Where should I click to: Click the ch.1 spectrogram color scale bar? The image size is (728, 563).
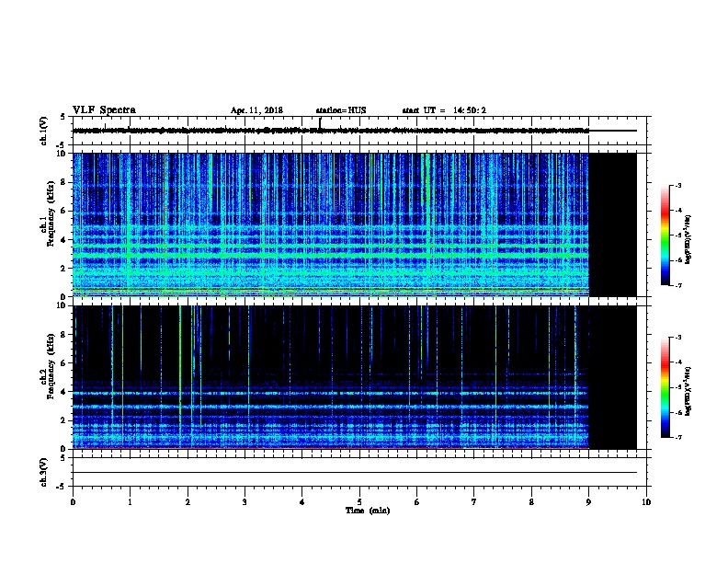[665, 236]
